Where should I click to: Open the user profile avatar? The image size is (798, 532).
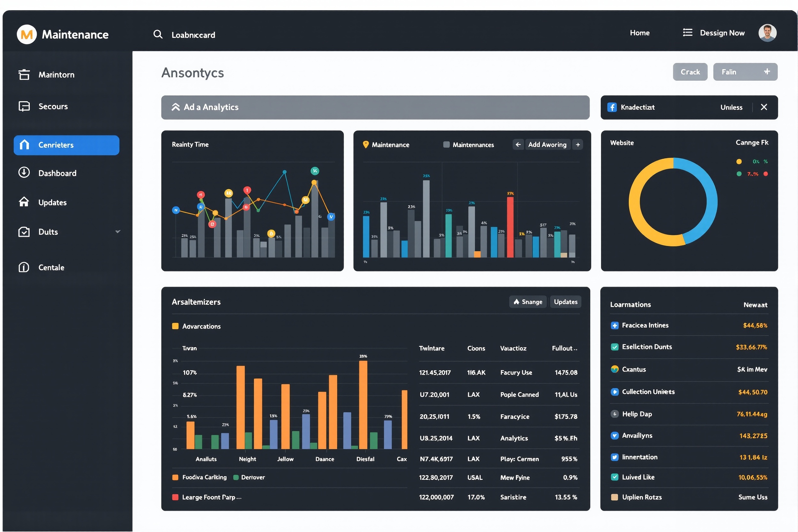(767, 33)
